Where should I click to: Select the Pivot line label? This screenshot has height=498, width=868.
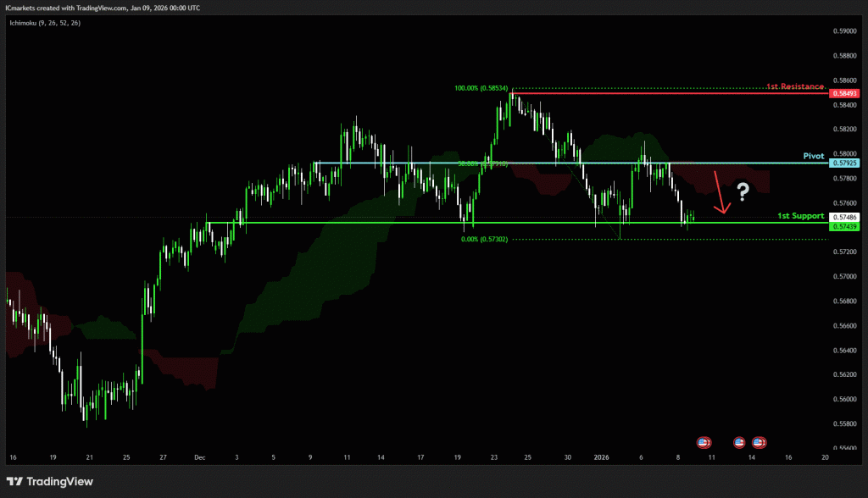(813, 157)
